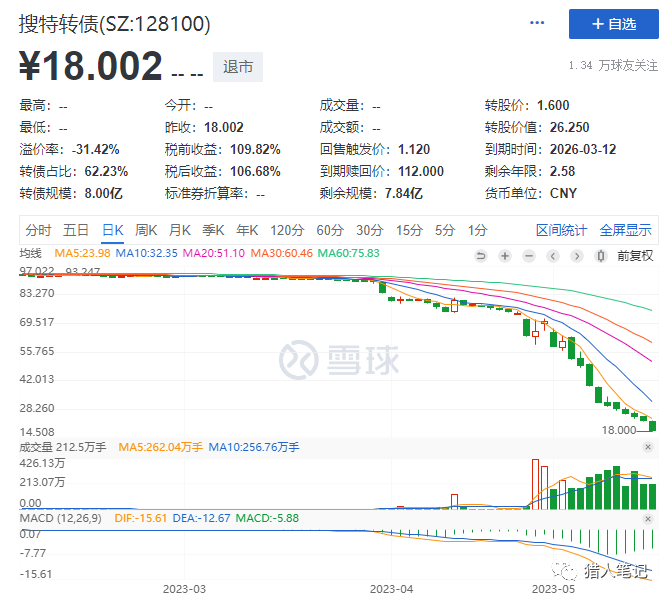669x600 pixels.
Task: Click the 昨收 18.002 value
Action: tap(224, 127)
